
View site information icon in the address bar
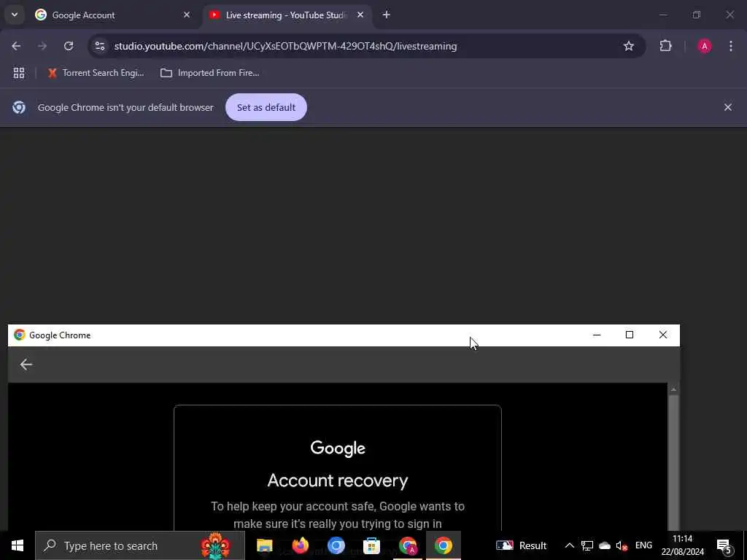pyautogui.click(x=100, y=46)
